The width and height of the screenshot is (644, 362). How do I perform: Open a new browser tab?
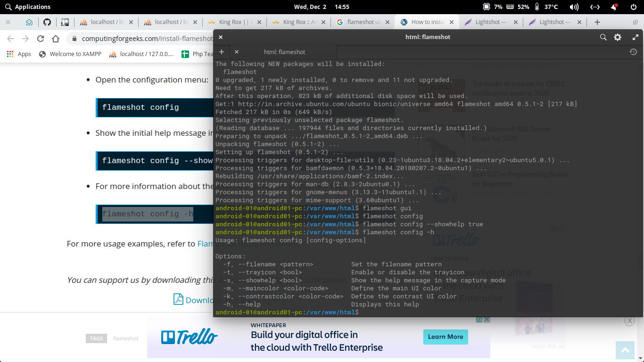pyautogui.click(x=597, y=22)
